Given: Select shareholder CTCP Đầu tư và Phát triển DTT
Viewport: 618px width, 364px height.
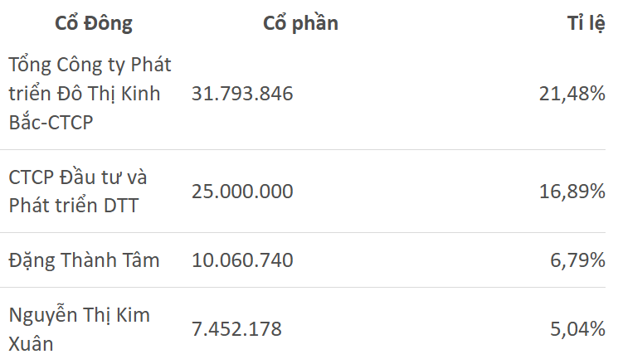Looking at the screenshot, I should (78, 191).
